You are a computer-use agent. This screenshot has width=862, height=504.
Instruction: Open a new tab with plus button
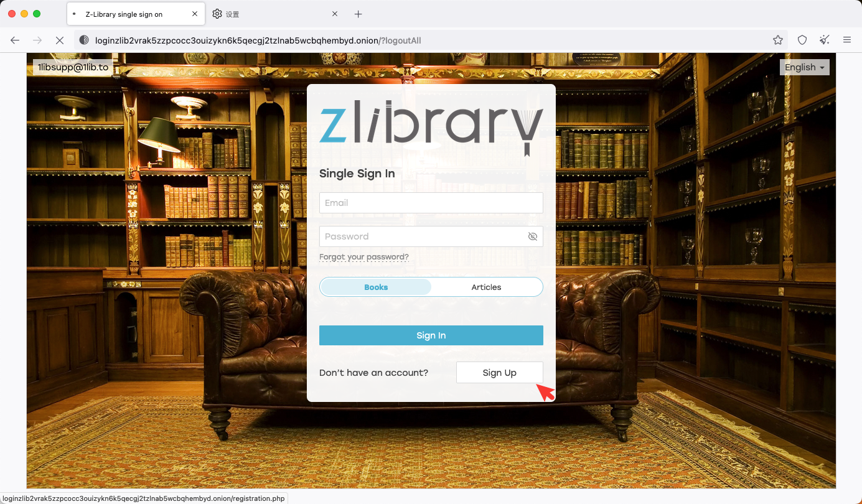(358, 14)
